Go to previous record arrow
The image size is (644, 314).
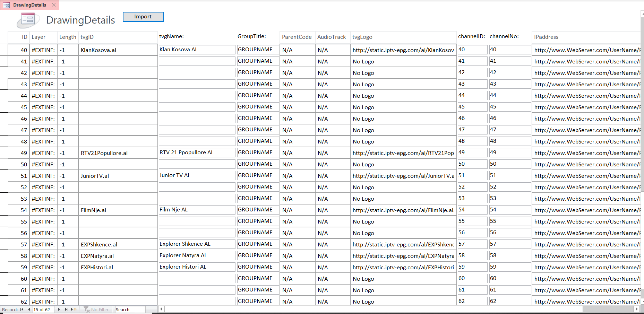coord(29,309)
